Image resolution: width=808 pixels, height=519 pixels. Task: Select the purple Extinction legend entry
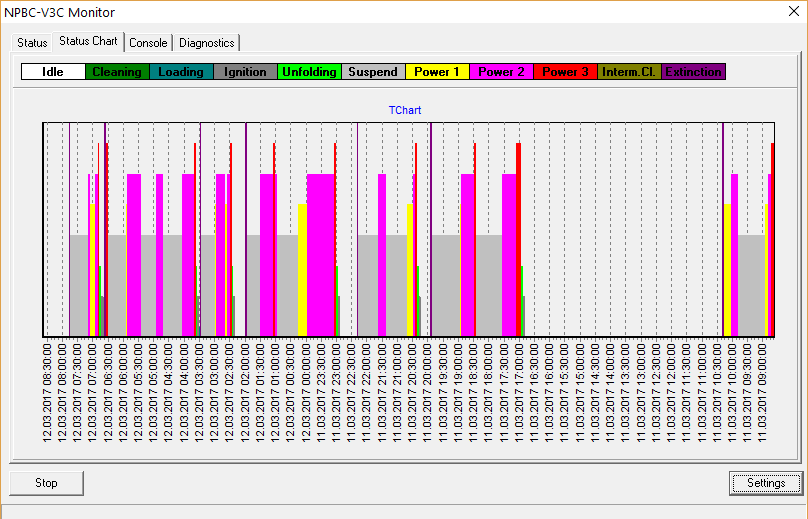click(x=693, y=72)
